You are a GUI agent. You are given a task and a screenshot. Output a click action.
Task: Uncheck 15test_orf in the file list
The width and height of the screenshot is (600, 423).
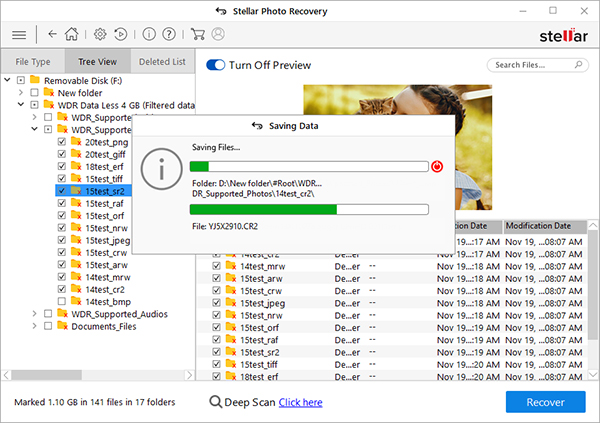coord(217,327)
